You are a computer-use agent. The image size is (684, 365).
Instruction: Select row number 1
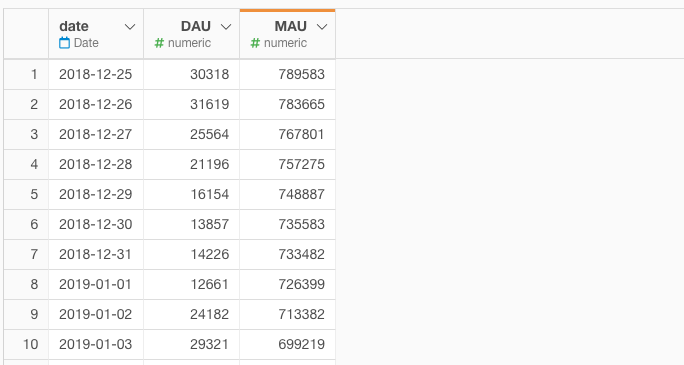coord(34,75)
